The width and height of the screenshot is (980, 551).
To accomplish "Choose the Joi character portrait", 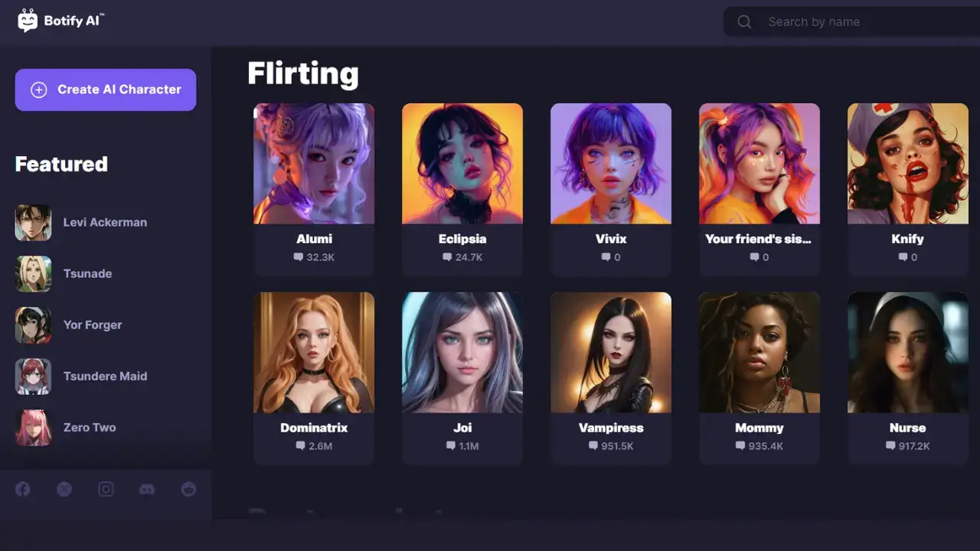I will pos(462,353).
